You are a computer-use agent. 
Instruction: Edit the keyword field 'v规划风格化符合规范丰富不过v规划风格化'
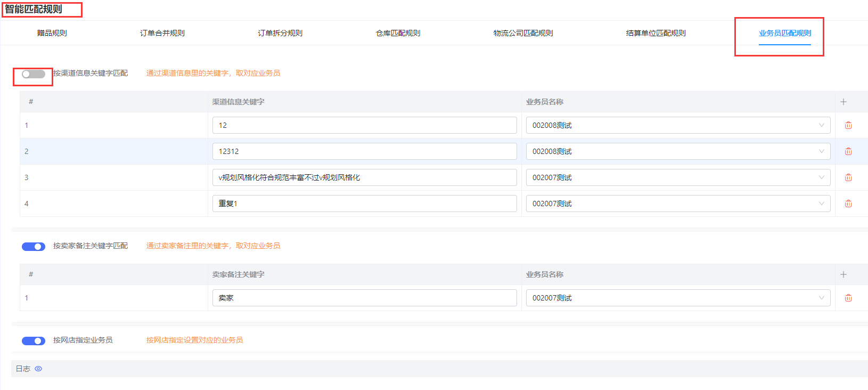pos(364,177)
